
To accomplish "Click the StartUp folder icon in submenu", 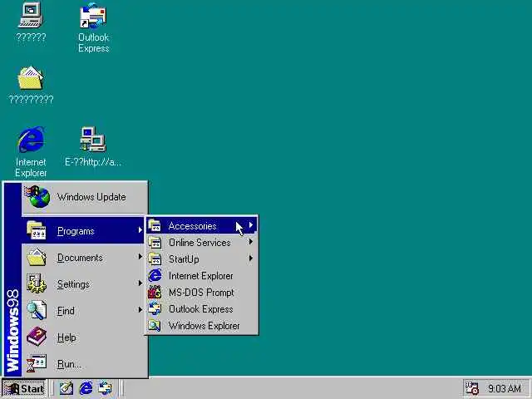I will point(155,259).
